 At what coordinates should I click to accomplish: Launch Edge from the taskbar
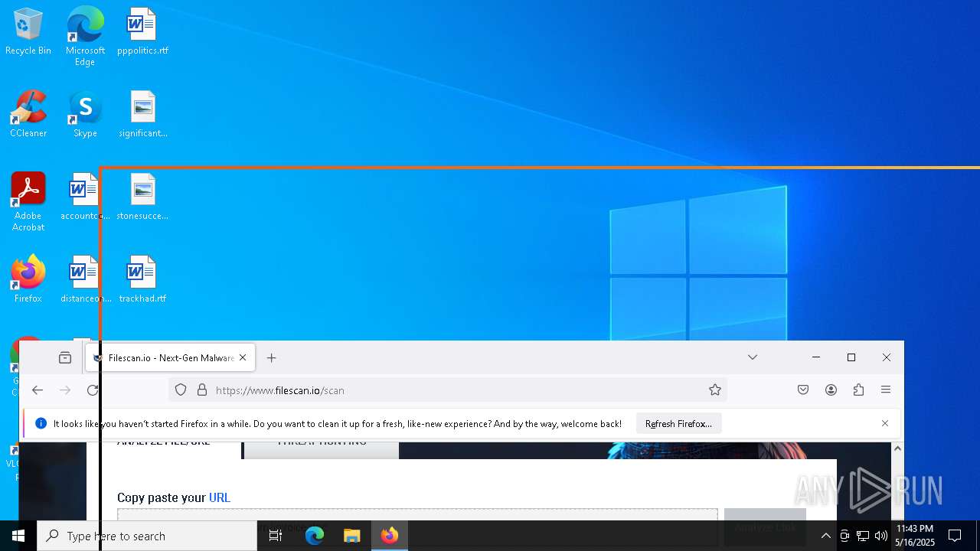click(x=315, y=536)
